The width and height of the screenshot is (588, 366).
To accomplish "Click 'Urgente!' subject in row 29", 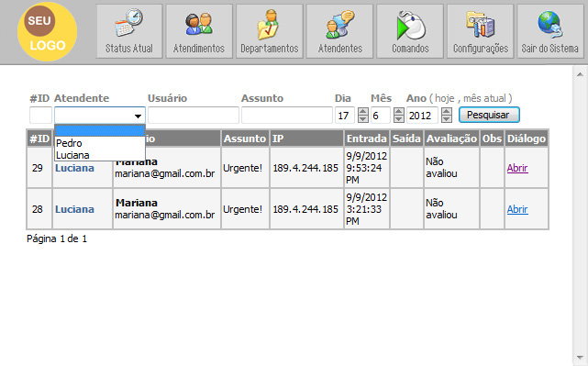I will point(242,168).
